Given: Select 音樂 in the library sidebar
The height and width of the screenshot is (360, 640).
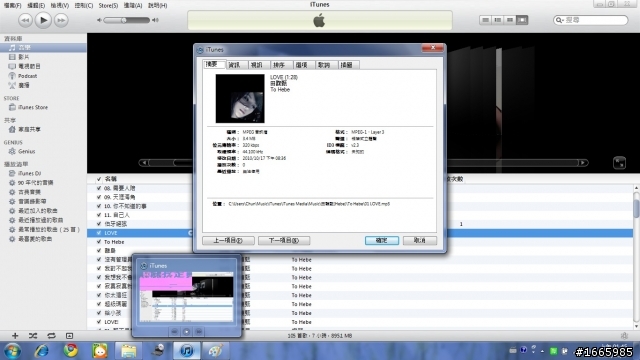Looking at the screenshot, I should tap(24, 48).
